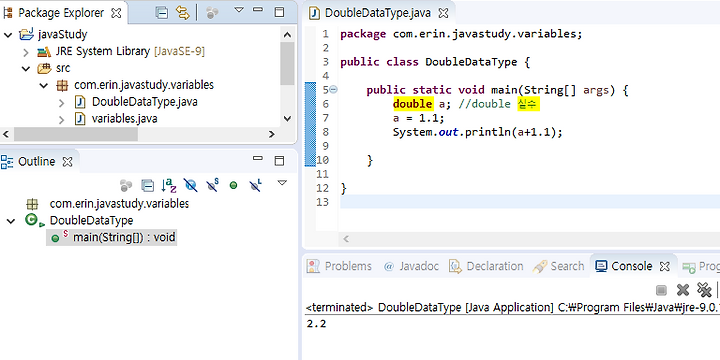This screenshot has width=720, height=360.
Task: Click 'System.out.println(a+1.1);' line
Action: click(x=478, y=132)
